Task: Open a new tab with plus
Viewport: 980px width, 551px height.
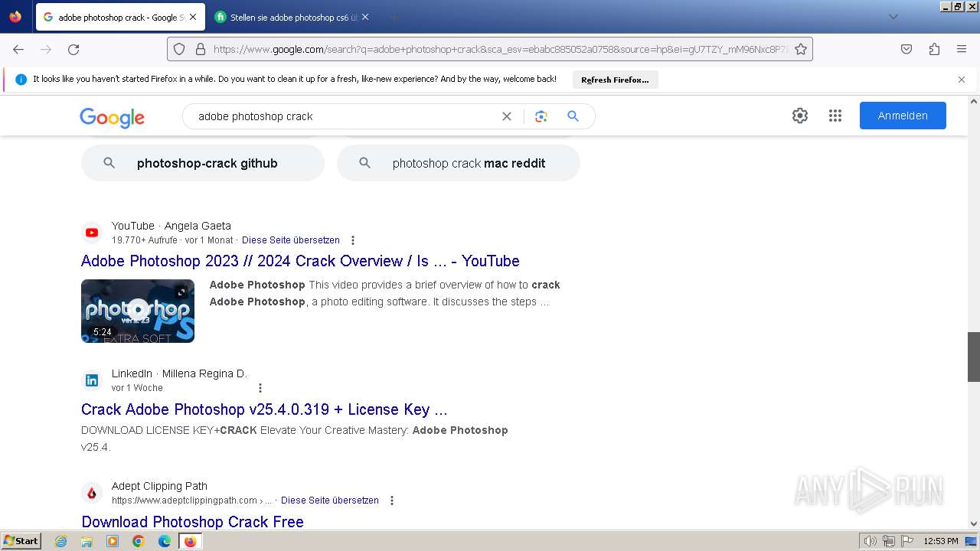Action: coord(394,17)
